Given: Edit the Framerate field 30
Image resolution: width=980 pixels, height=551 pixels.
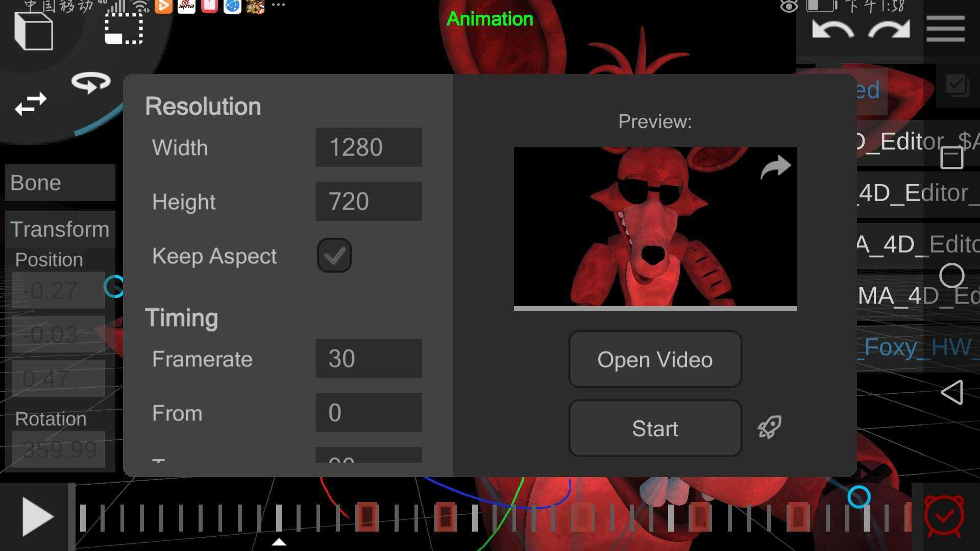Looking at the screenshot, I should pos(369,359).
